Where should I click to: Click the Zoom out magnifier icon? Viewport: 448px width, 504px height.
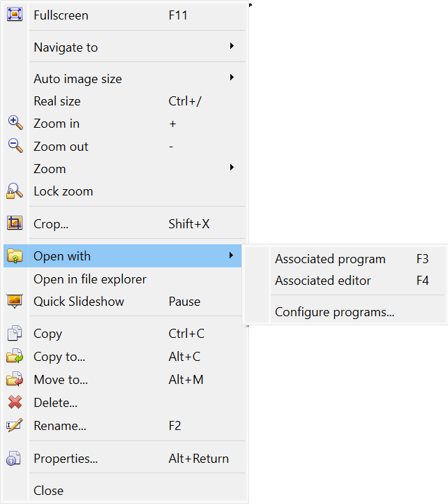coord(15,146)
